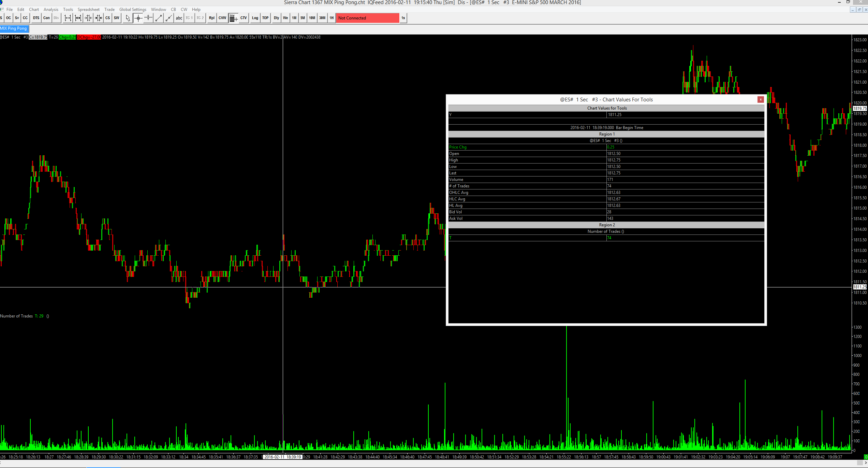Select the pointer tool in toolbar
The height and width of the screenshot is (468, 868).
pyautogui.click(x=128, y=18)
